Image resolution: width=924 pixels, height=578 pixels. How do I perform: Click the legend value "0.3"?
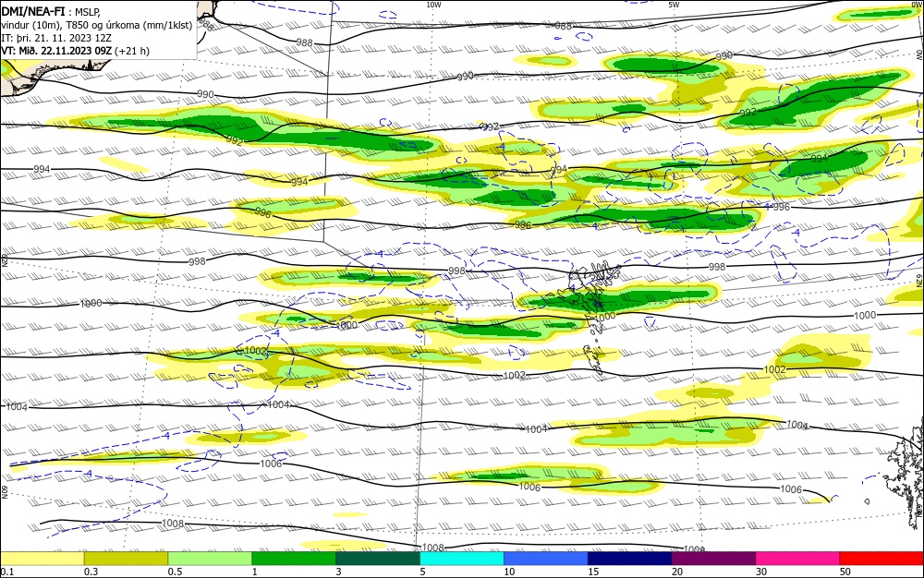tap(91, 572)
